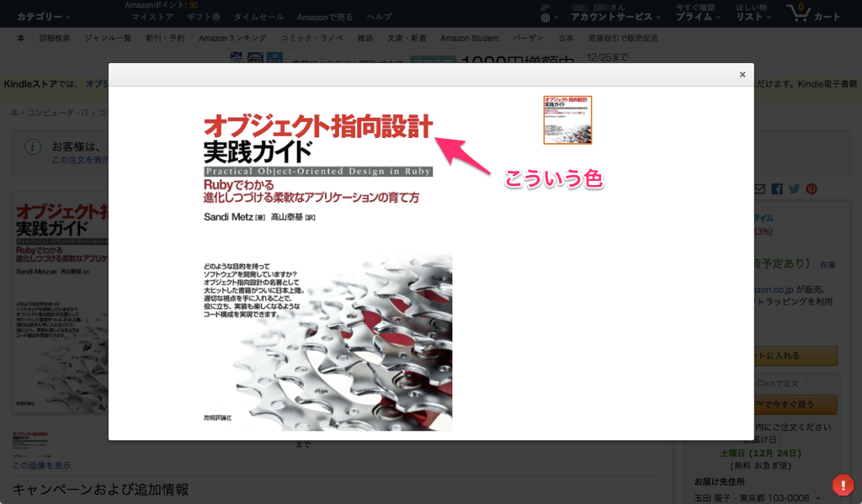Image resolution: width=862 pixels, height=504 pixels.
Task: Share via the email envelope icon
Action: (x=759, y=189)
